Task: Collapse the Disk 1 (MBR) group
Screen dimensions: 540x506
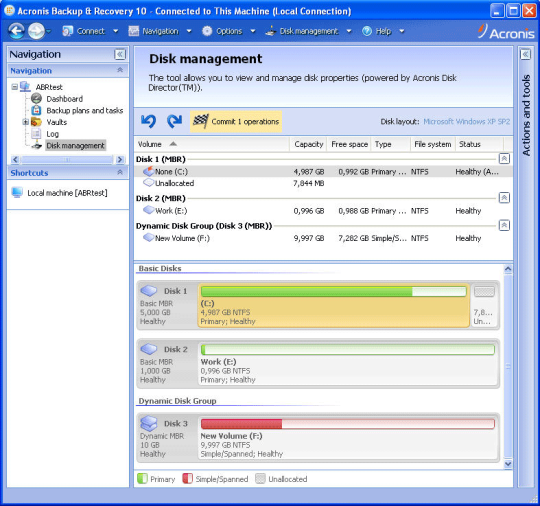Action: (504, 159)
